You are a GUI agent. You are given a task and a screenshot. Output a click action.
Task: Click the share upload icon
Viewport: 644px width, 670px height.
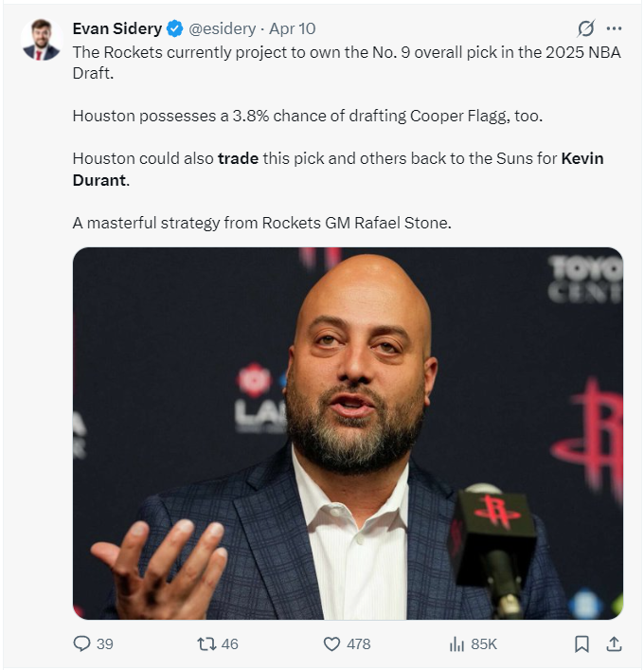614,643
